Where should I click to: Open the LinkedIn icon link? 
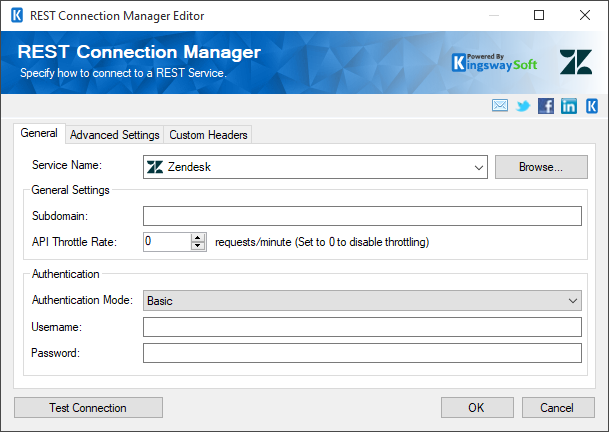[x=569, y=106]
